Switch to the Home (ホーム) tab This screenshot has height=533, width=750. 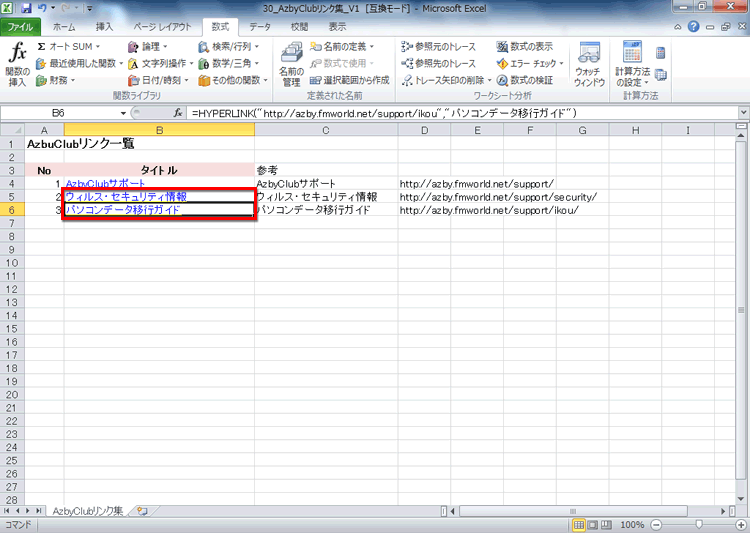pos(64,27)
